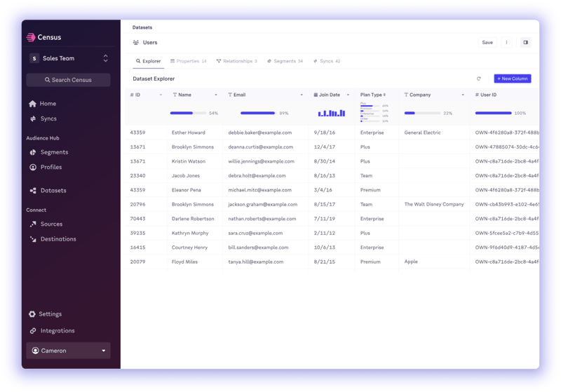Go to Profiles in the sidebar
The height and width of the screenshot is (392, 561).
50,168
